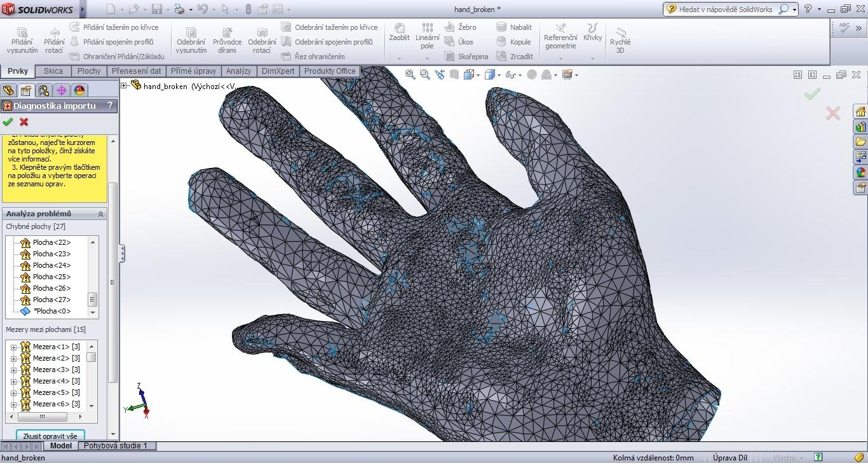Select the Odebrání rotací tool
Viewport: 868px width, 463px height.
262,40
